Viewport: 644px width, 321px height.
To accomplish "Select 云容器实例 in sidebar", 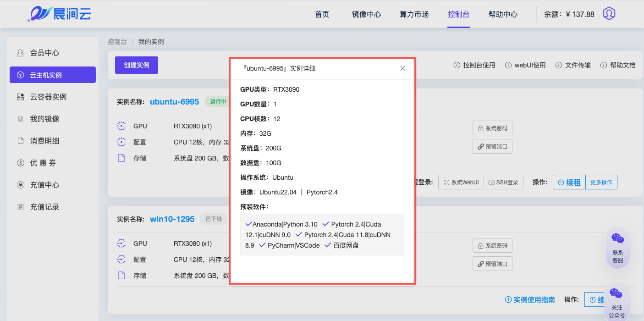I will pos(48,97).
